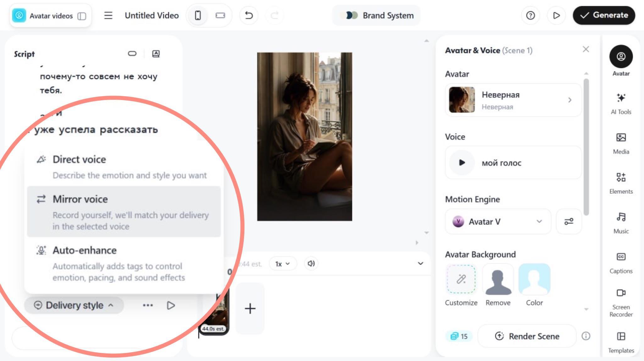Open the Media panel
644x361 pixels.
click(621, 143)
